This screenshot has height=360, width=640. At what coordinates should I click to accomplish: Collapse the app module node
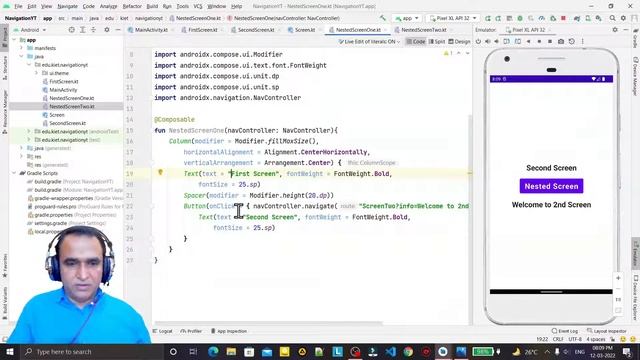click(x=15, y=40)
